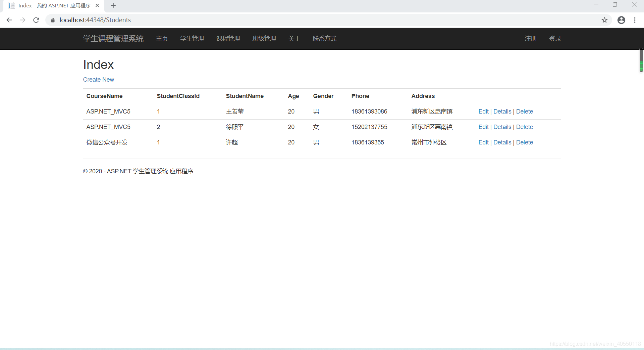Edit the 王善莹 student row

pyautogui.click(x=483, y=112)
